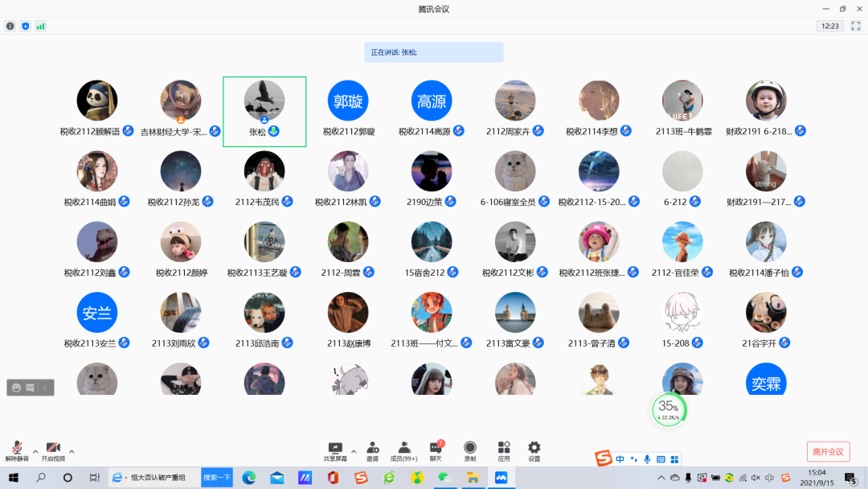Select participant 税收2112郭璇 avatar

[x=348, y=101]
